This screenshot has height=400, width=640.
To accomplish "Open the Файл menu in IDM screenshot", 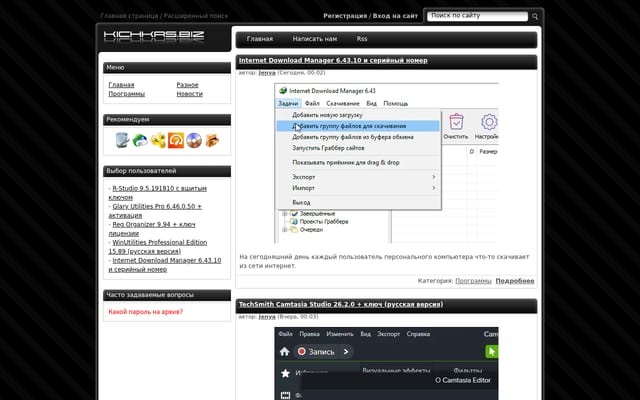I will pyautogui.click(x=312, y=103).
